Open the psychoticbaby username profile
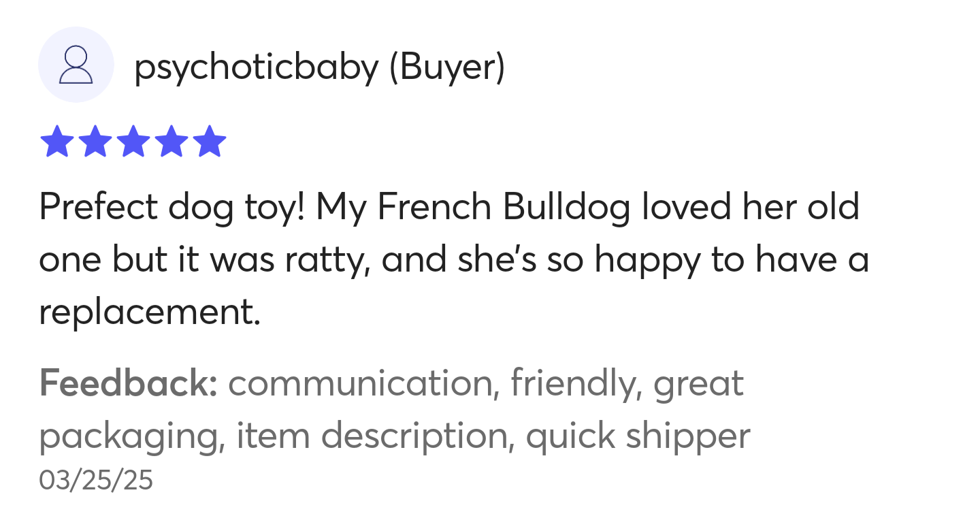The width and height of the screenshot is (980, 531). [x=256, y=67]
